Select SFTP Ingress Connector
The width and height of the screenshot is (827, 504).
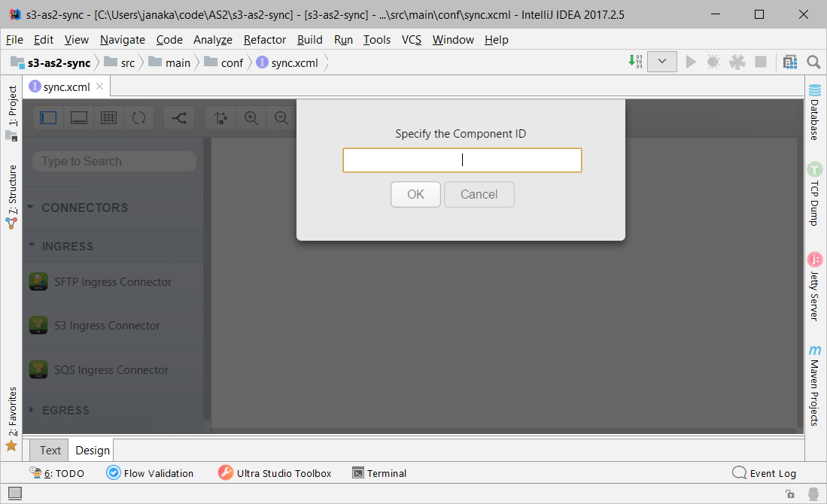[113, 282]
